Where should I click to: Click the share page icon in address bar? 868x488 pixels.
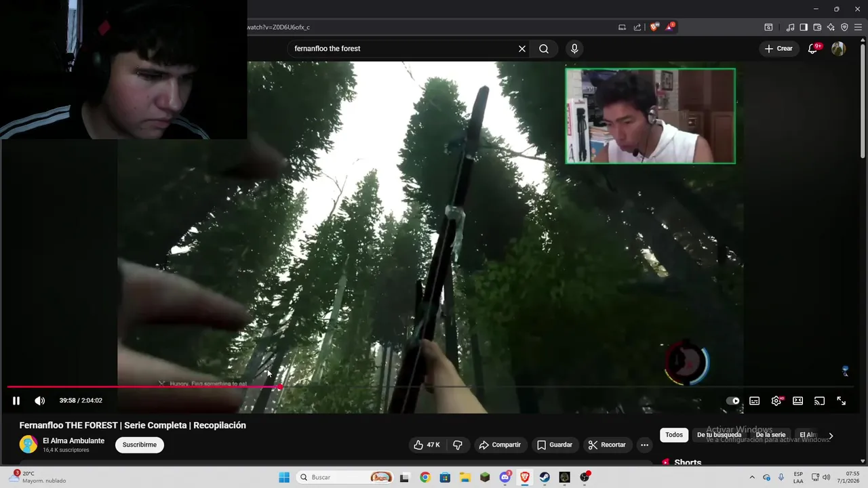(637, 27)
